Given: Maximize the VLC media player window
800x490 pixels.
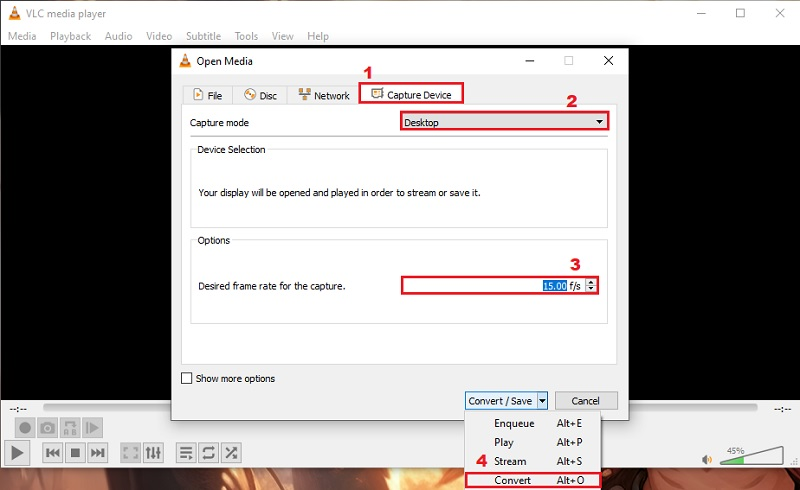Looking at the screenshot, I should tap(740, 13).
